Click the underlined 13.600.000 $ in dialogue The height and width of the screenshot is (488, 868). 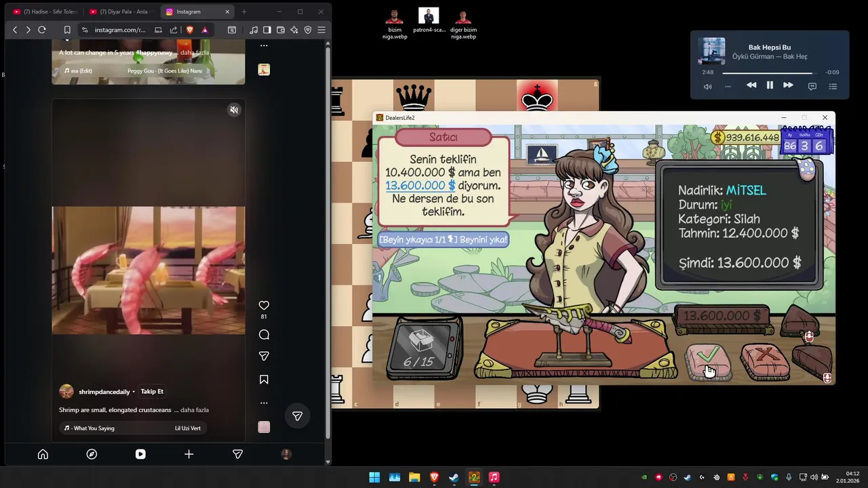pos(420,186)
